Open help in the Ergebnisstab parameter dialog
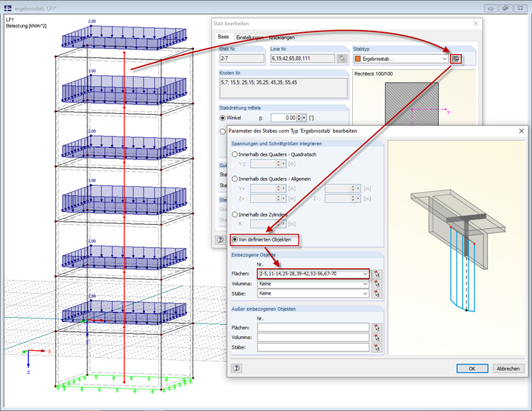Screen dimensions: 532x411 (x=237, y=368)
